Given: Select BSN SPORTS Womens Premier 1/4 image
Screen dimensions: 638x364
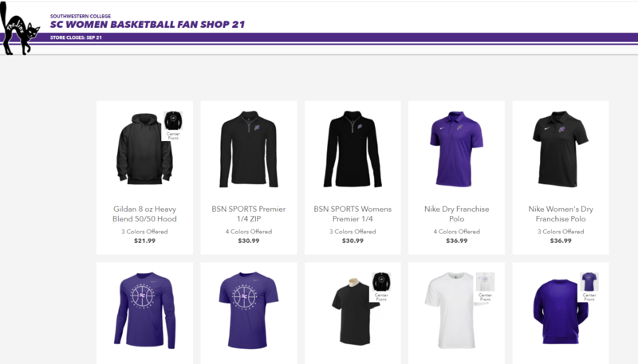Looking at the screenshot, I should coord(352,149).
